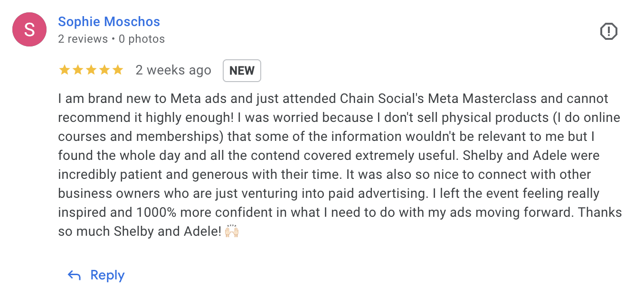
Task: Click the "2 weeks ago" timestamp
Action: tap(173, 70)
